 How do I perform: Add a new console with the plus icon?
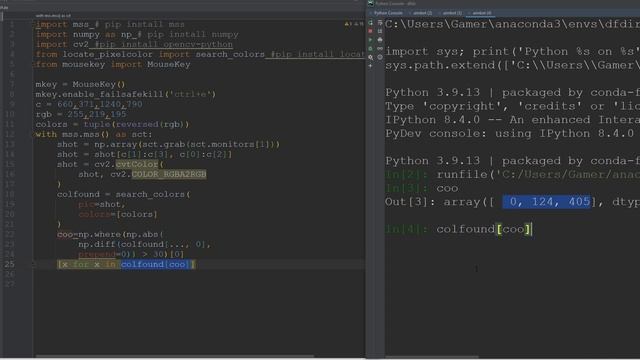370,66
